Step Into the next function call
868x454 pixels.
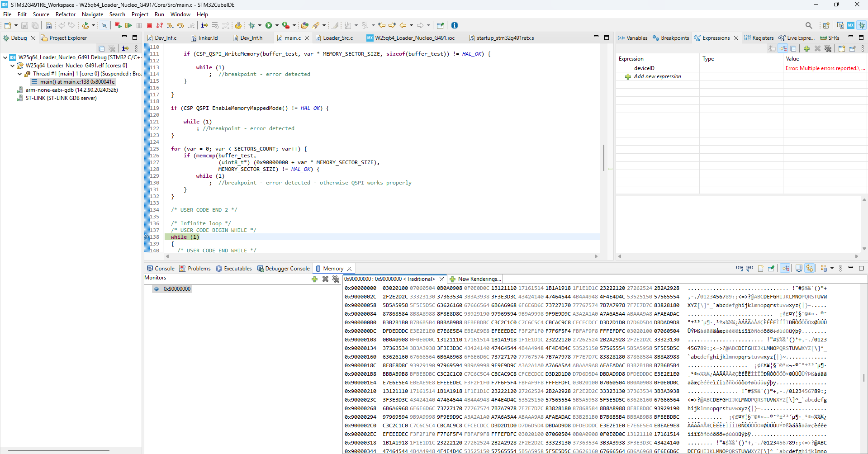[171, 25]
